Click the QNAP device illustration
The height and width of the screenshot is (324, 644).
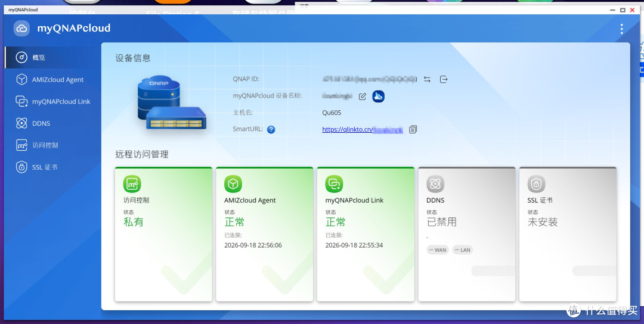[172, 104]
